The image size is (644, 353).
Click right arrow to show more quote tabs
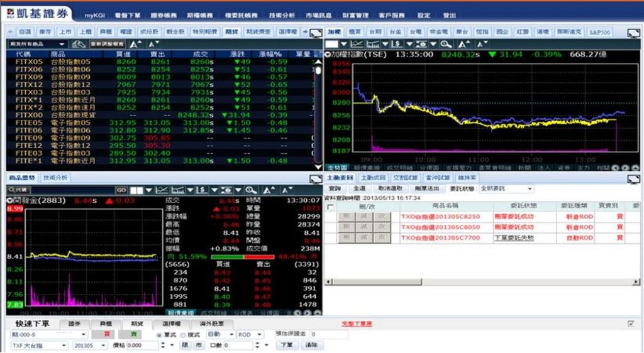pyautogui.click(x=305, y=31)
